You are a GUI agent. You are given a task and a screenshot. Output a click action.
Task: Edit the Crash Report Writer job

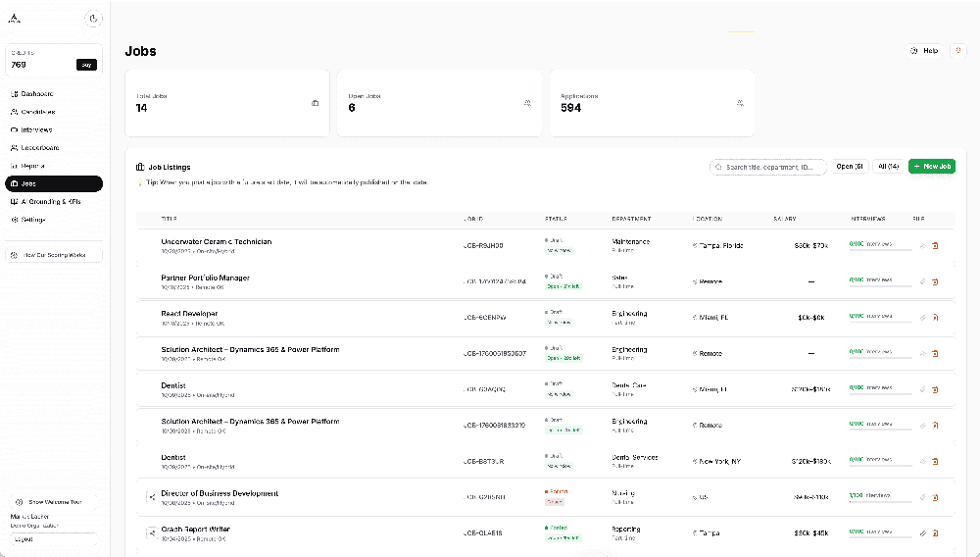[x=922, y=533]
